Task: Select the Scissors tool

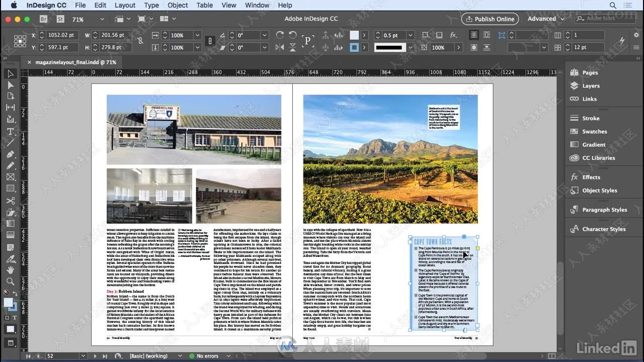Action: [x=10, y=201]
